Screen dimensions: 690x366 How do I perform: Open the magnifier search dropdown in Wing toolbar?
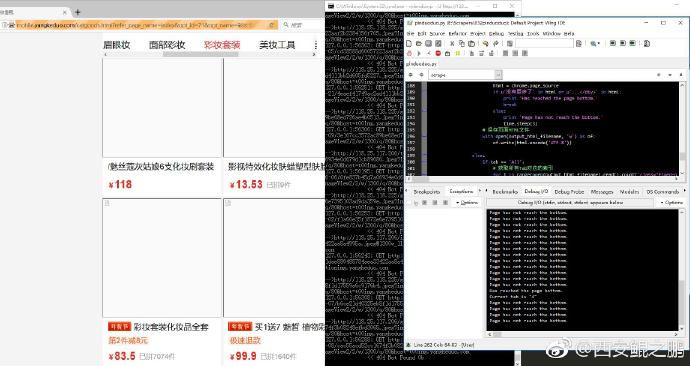595,44
